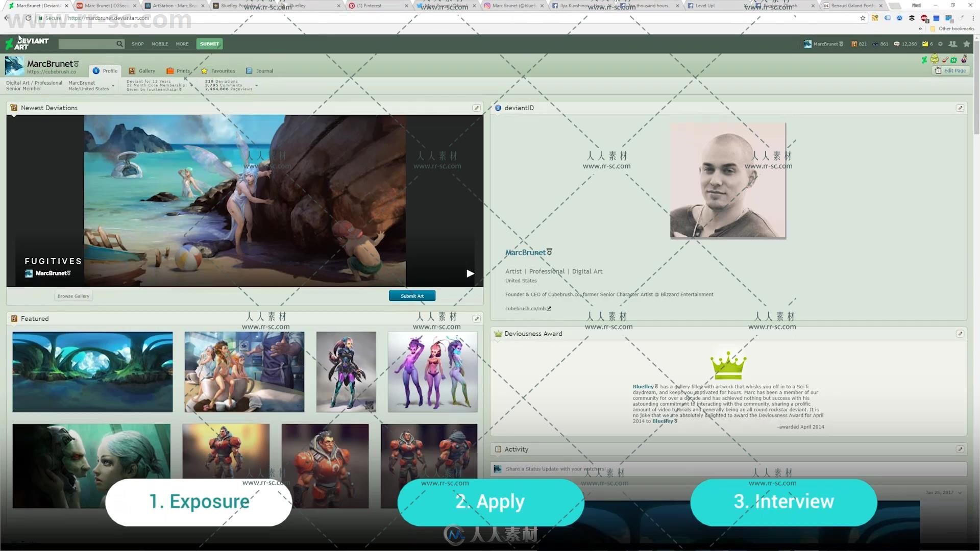The width and height of the screenshot is (980, 551).
Task: Click the green DeviantArt badge icon
Action: tap(924, 60)
